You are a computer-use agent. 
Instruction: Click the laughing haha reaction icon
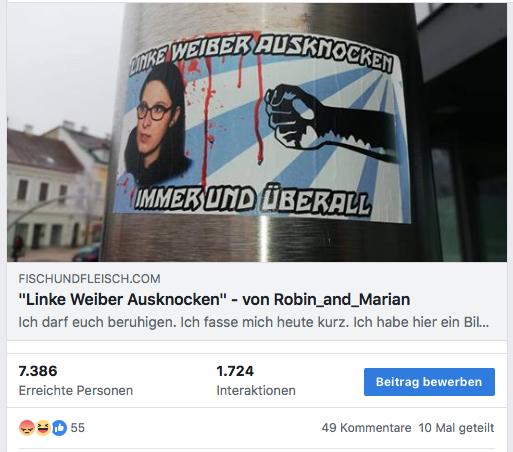coord(43,428)
